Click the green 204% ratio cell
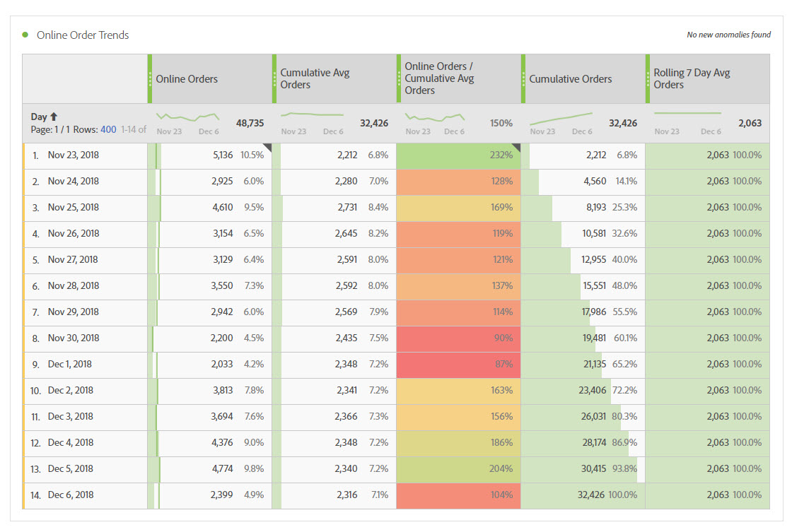 click(x=458, y=468)
